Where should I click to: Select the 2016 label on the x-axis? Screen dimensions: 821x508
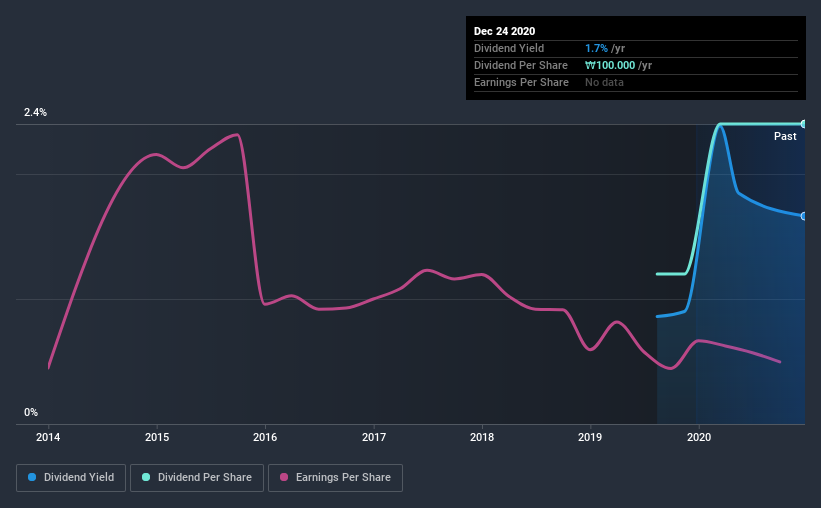(x=265, y=437)
